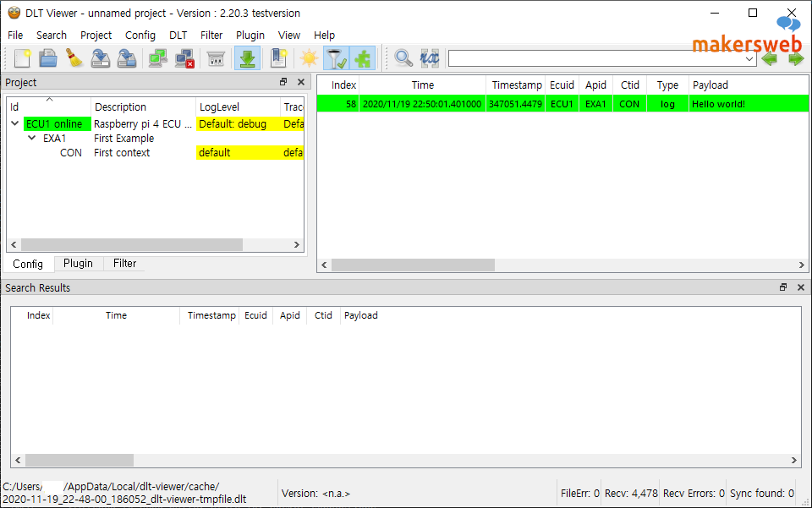Create a new DLT file

click(x=23, y=57)
